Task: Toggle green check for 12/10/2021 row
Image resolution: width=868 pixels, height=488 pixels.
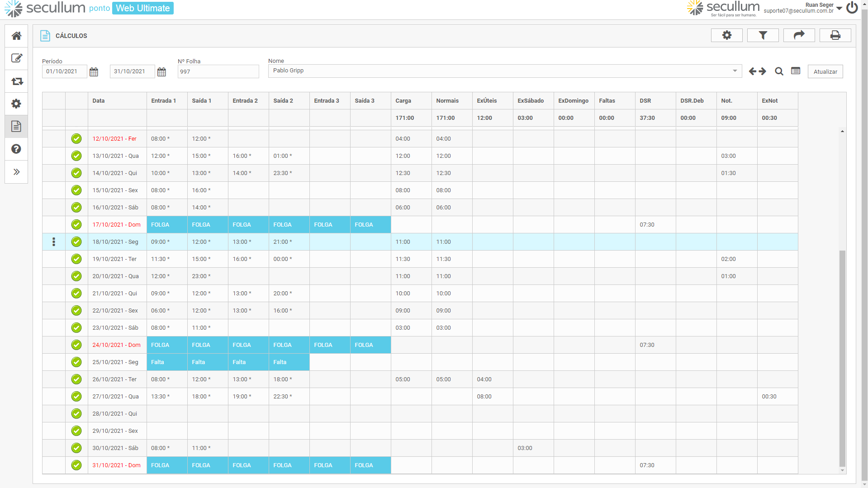Action: pyautogui.click(x=76, y=139)
